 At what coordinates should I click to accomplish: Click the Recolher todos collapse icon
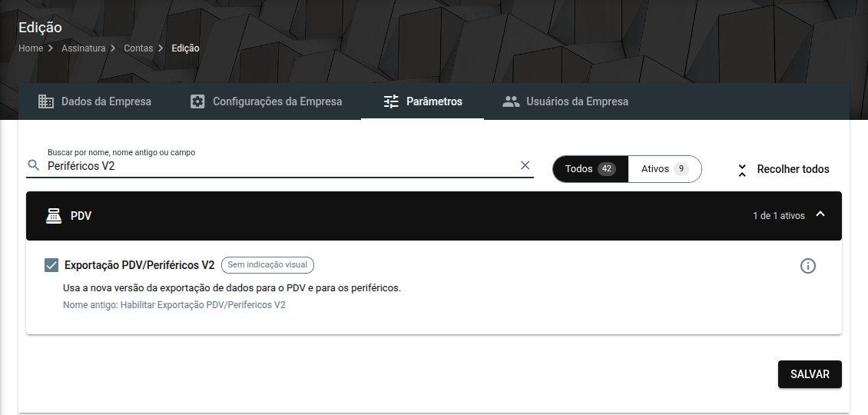pyautogui.click(x=742, y=170)
